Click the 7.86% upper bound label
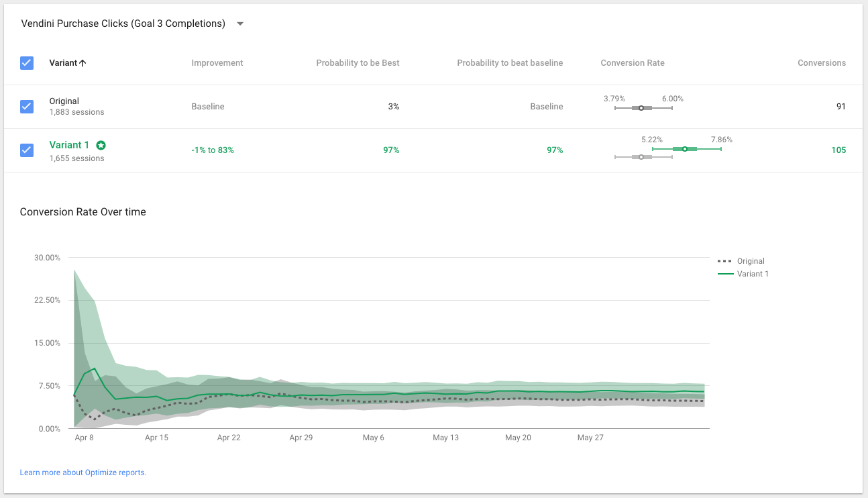This screenshot has height=498, width=868. click(722, 140)
